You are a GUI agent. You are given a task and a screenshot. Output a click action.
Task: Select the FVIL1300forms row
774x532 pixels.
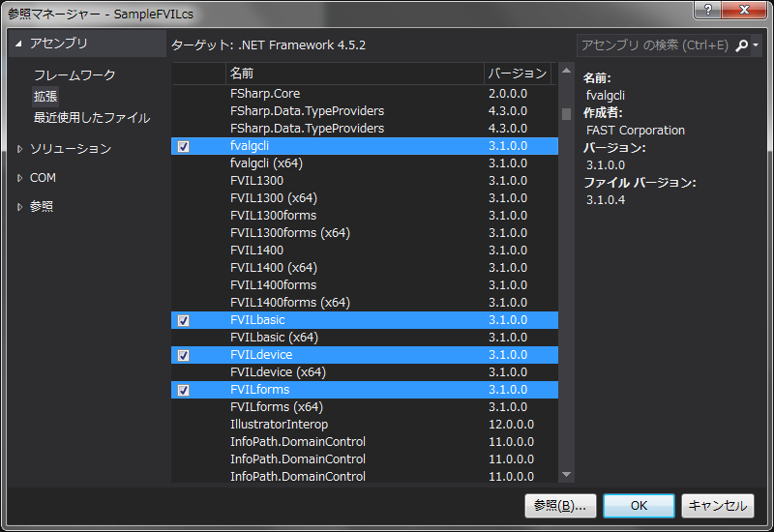tap(365, 216)
